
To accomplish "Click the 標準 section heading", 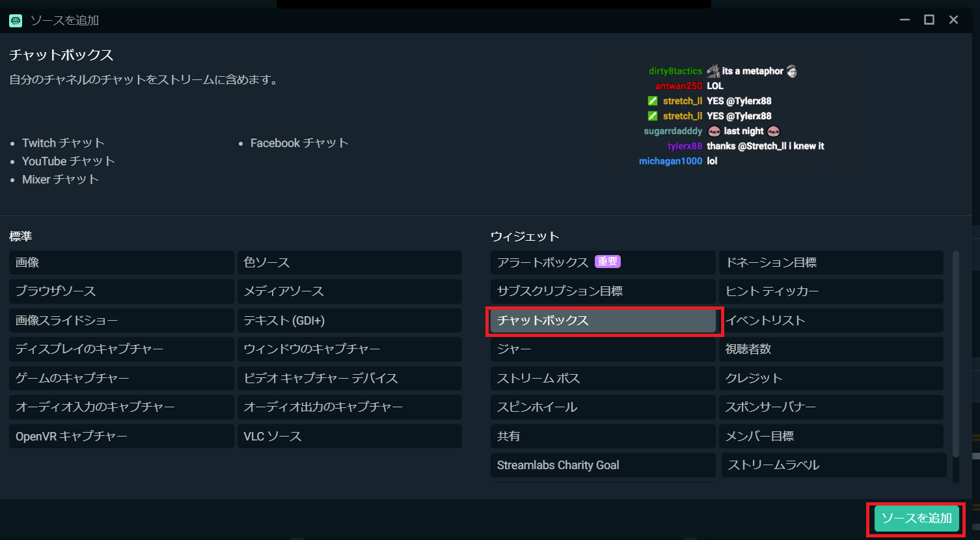I will pos(20,236).
